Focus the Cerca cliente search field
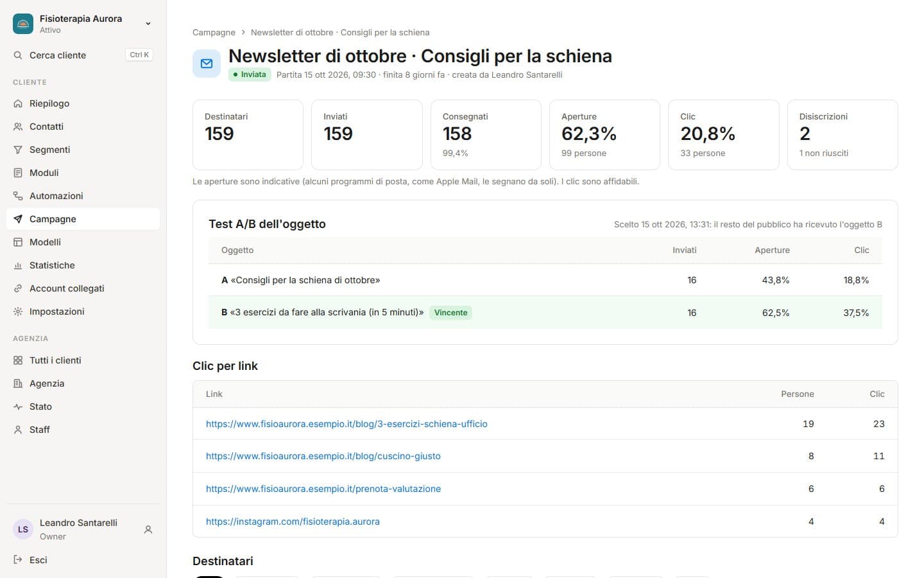The width and height of the screenshot is (924, 578). point(83,55)
